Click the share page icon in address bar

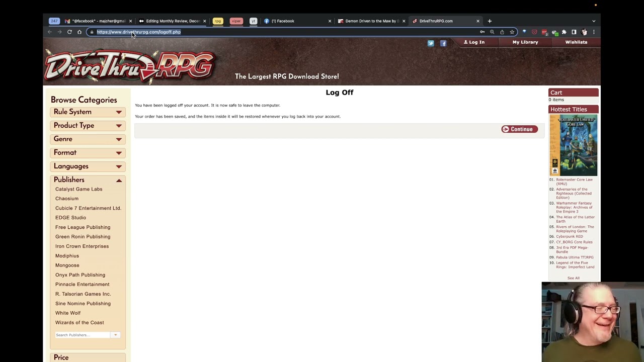[x=502, y=32]
